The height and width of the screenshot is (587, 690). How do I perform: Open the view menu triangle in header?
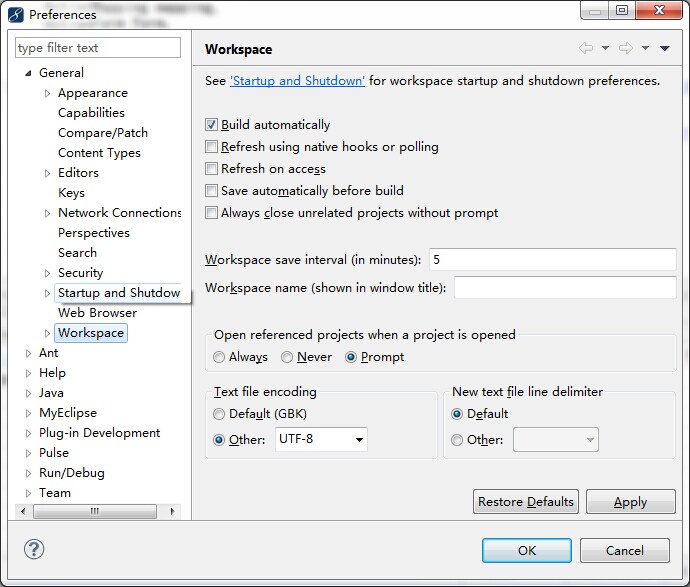tap(665, 49)
